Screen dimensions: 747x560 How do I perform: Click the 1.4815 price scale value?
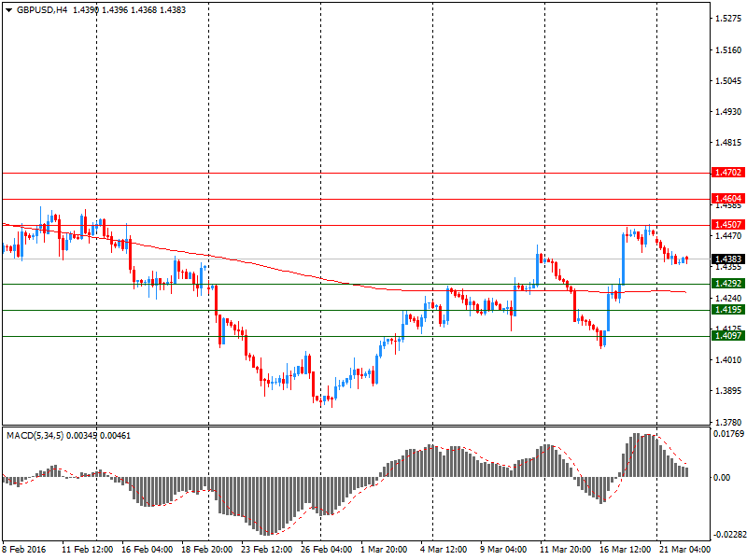point(729,143)
